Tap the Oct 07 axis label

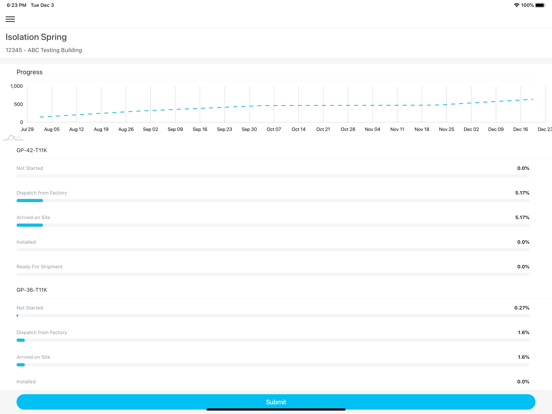274,129
